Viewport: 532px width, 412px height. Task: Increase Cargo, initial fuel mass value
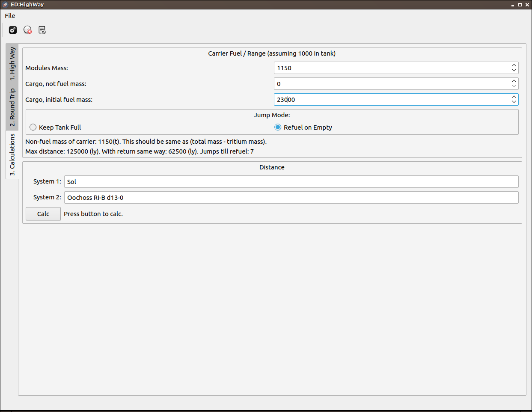point(514,97)
